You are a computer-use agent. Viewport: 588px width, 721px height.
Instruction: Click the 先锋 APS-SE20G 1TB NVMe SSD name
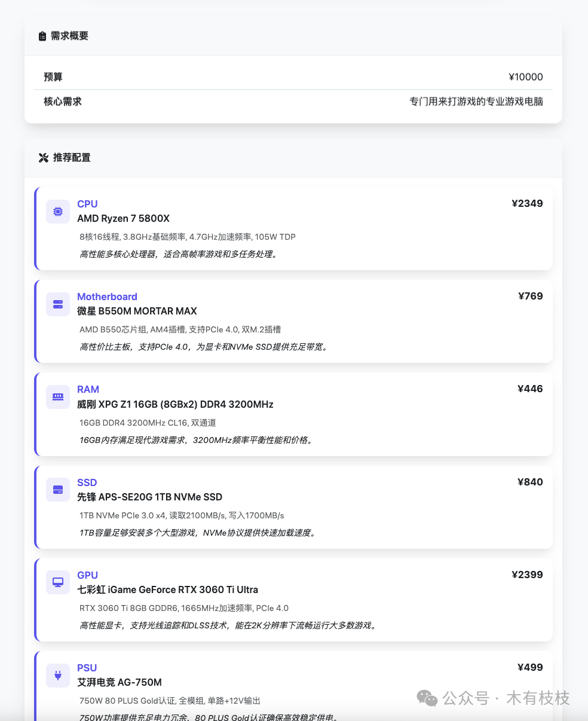click(149, 497)
